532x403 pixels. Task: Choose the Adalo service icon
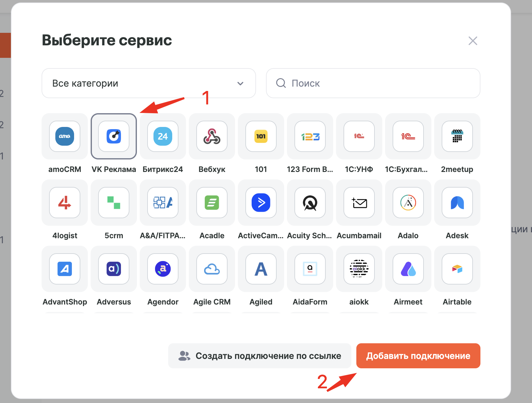click(408, 203)
